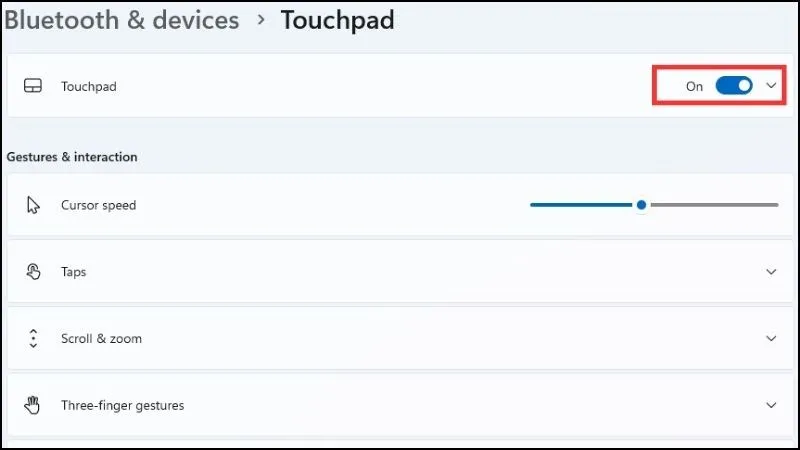The width and height of the screenshot is (800, 450).
Task: Click the cursor speed slider handle
Action: point(641,205)
